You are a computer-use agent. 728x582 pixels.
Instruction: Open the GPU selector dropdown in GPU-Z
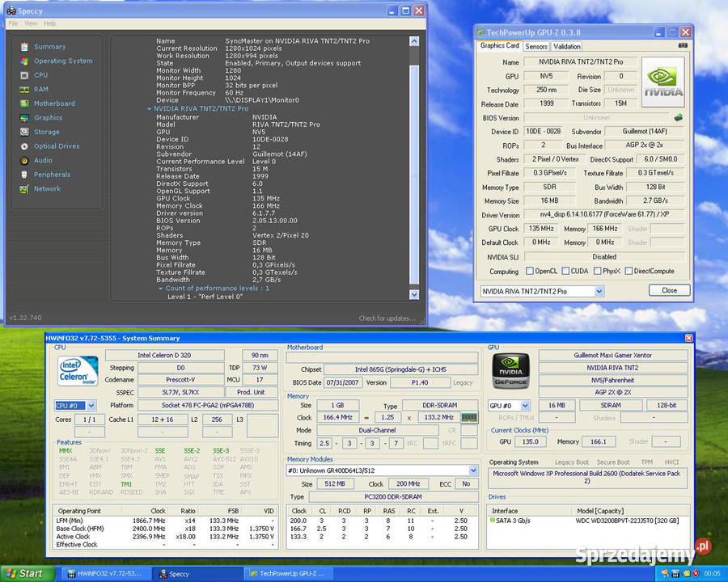(x=599, y=292)
